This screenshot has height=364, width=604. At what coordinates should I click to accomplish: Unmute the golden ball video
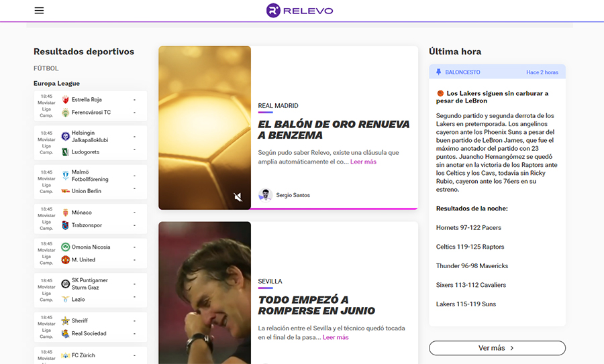point(238,197)
